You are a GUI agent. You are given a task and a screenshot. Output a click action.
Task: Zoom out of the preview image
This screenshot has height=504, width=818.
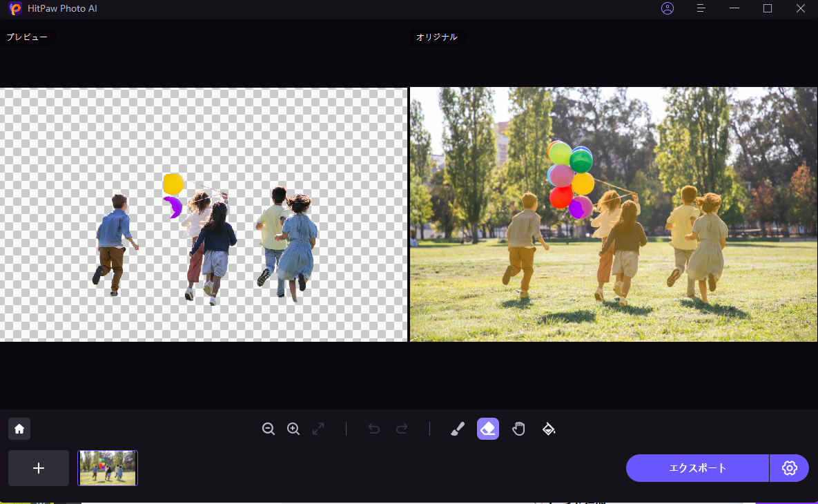point(269,429)
